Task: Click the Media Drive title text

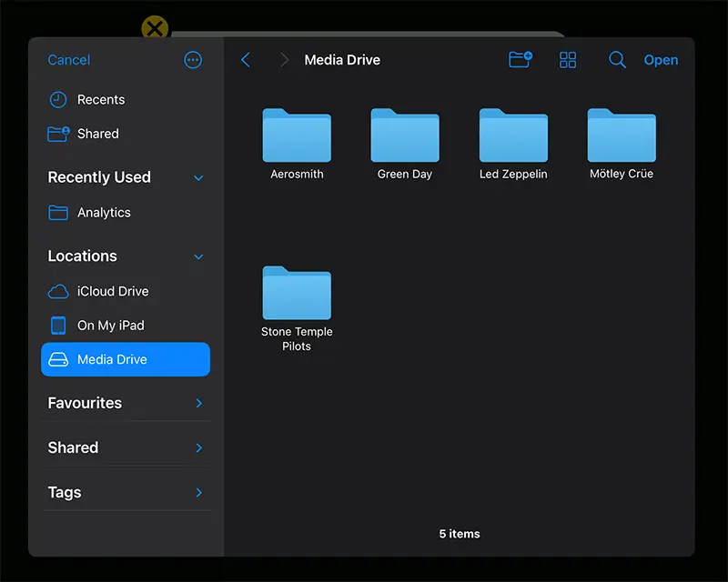Action: pos(342,60)
